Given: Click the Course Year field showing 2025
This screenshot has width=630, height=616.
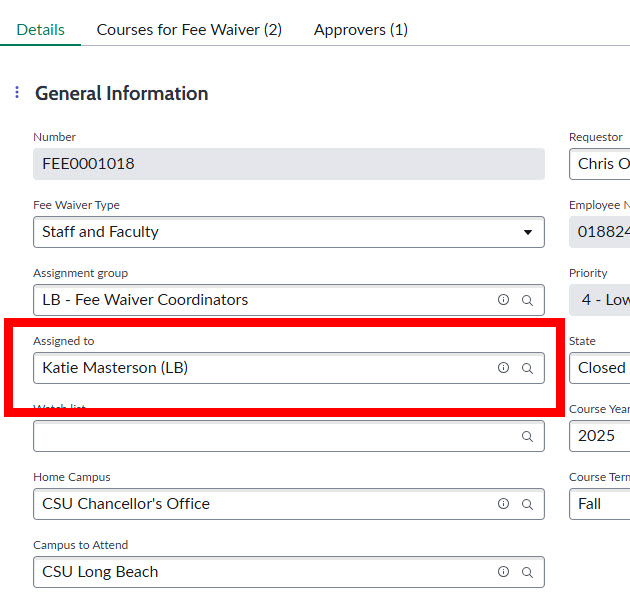Looking at the screenshot, I should pos(600,436).
